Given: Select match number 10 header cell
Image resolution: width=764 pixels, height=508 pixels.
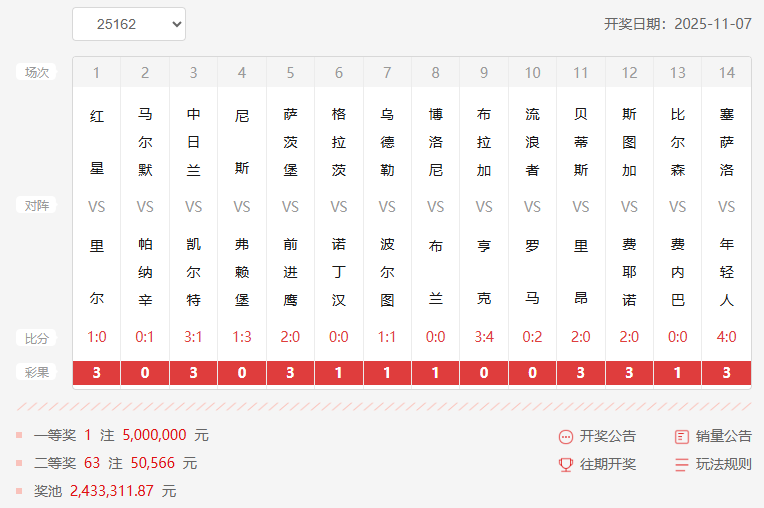Looking at the screenshot, I should 533,73.
